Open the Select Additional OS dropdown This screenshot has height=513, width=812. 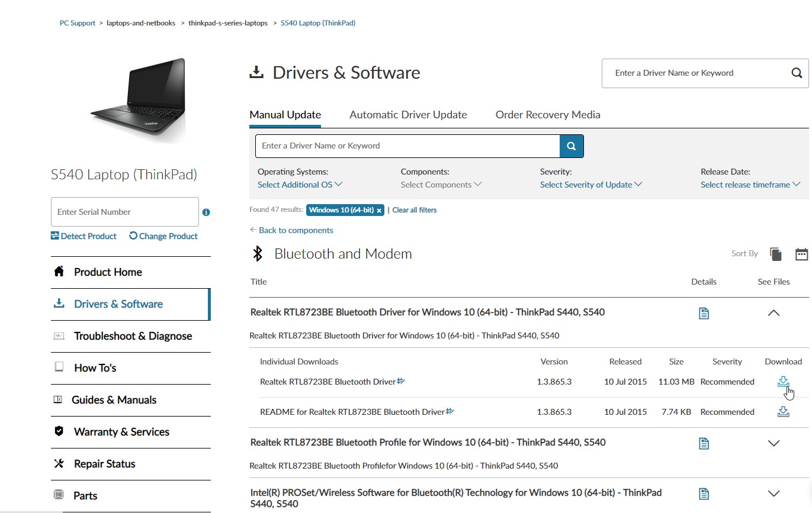click(x=299, y=184)
